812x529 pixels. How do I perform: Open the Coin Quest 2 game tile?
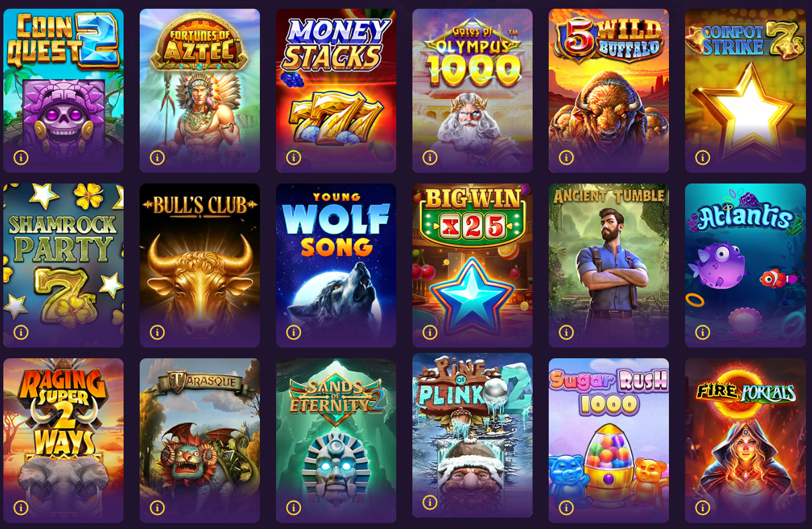click(x=63, y=91)
